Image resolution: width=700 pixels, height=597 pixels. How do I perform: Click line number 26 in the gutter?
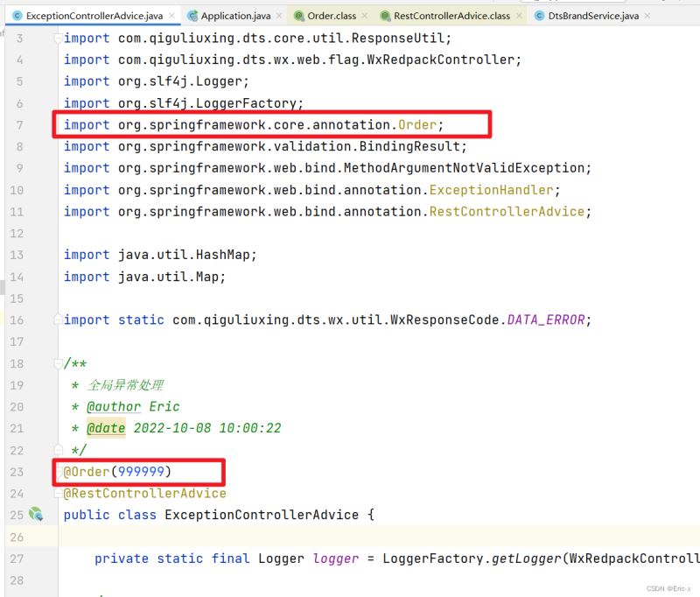[17, 537]
